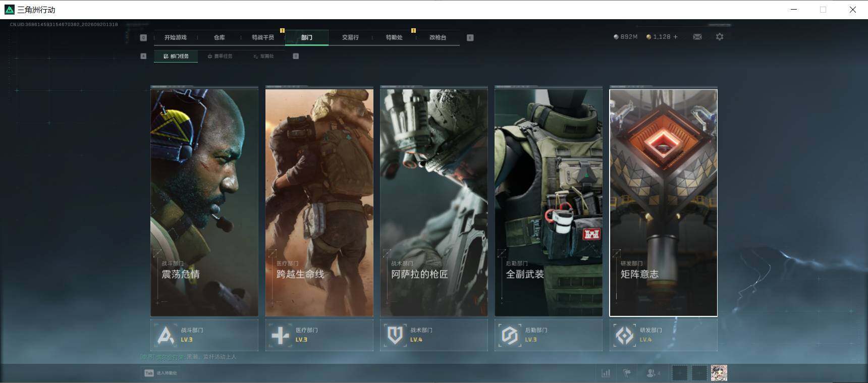This screenshot has height=383, width=868.
Task: Minimize the 三角洲行动 window
Action: click(794, 10)
